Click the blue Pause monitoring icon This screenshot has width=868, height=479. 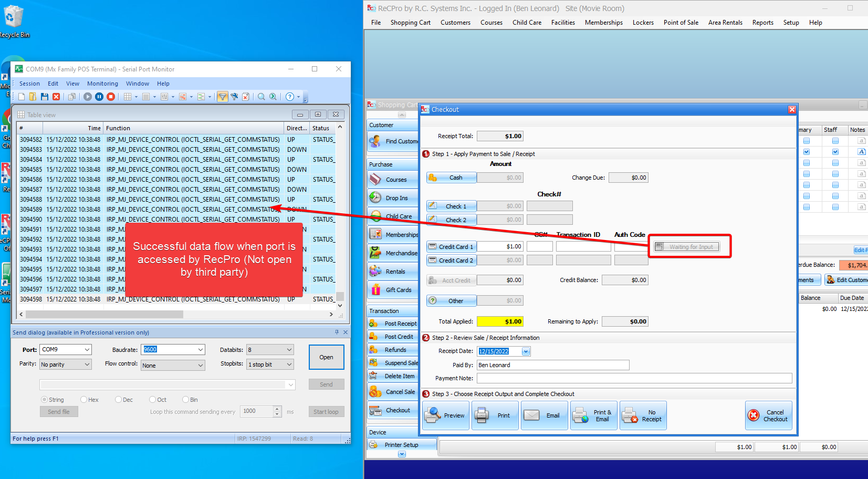pos(99,97)
